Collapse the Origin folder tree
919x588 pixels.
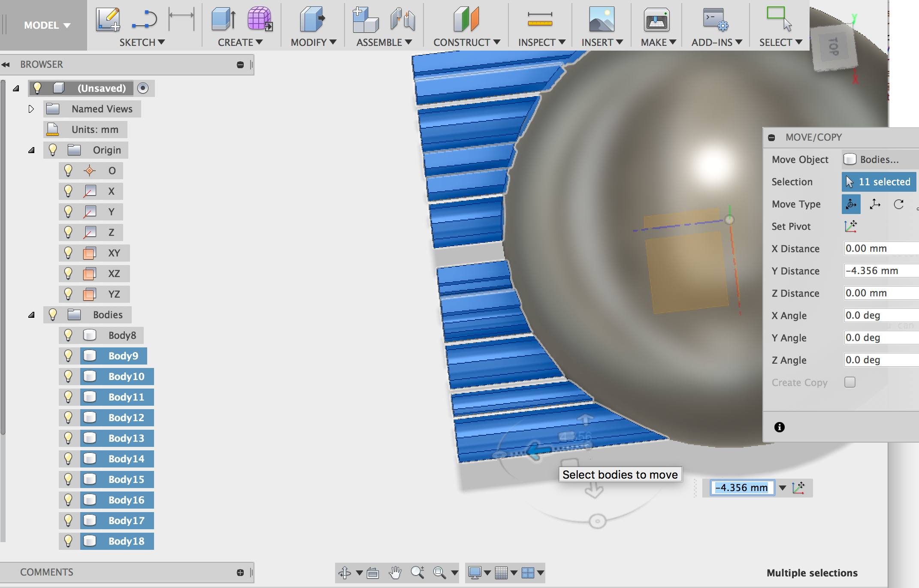(31, 150)
